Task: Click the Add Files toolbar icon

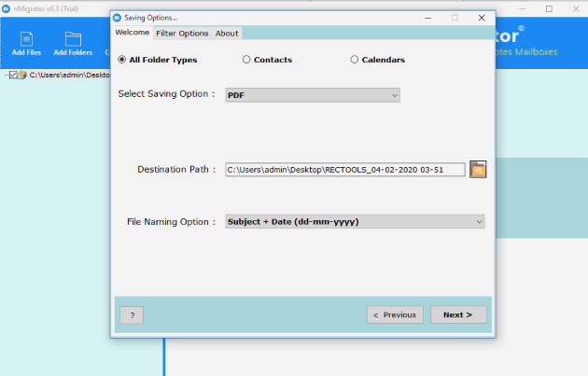Action: coord(26,38)
